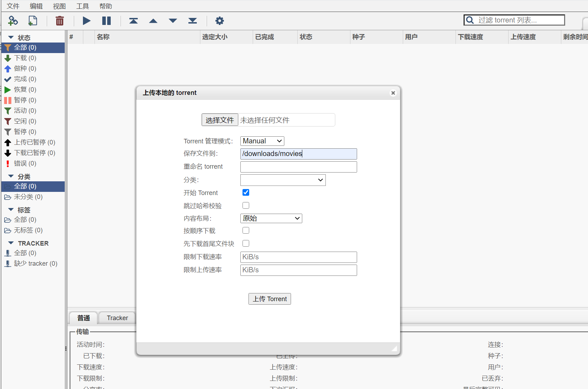The width and height of the screenshot is (588, 389).
Task: Select the 恢复 (0) status filter
Action: [x=33, y=90]
